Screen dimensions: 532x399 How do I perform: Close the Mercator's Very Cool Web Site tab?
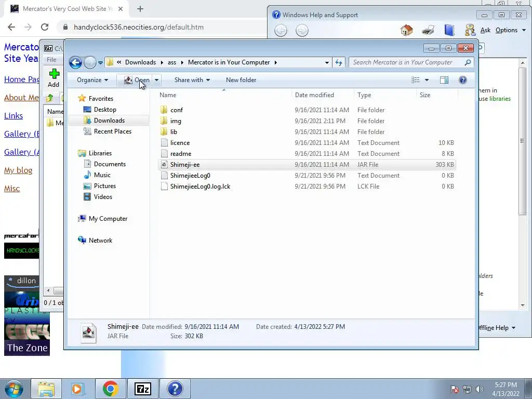121,9
